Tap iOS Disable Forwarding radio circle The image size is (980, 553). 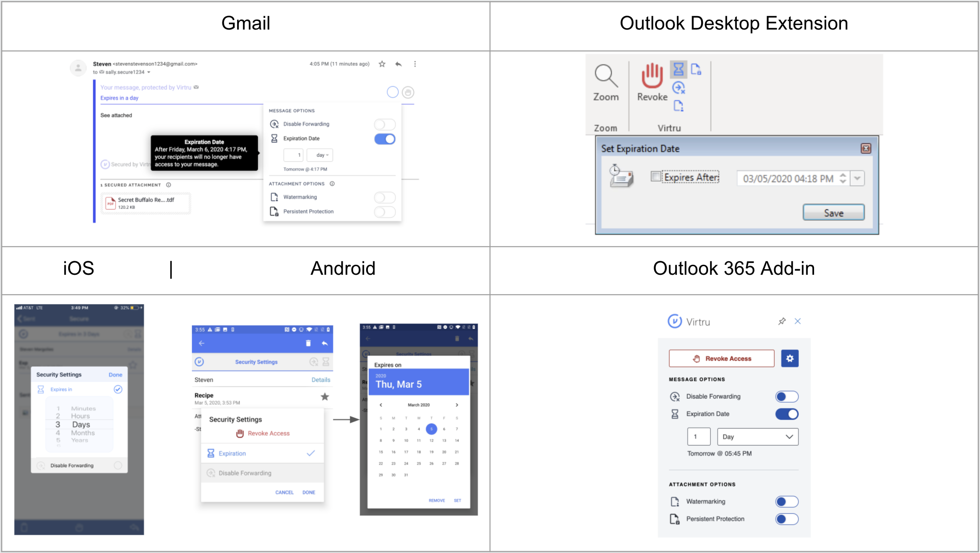(x=118, y=466)
